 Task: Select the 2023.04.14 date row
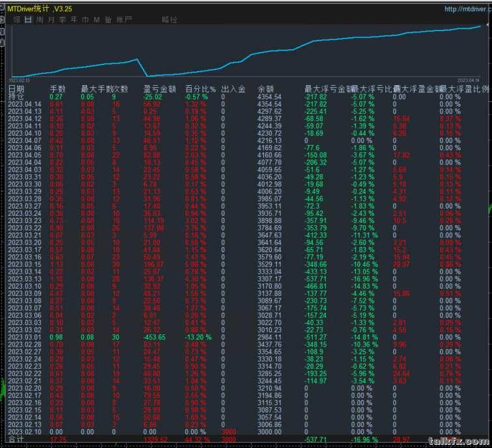coord(25,104)
